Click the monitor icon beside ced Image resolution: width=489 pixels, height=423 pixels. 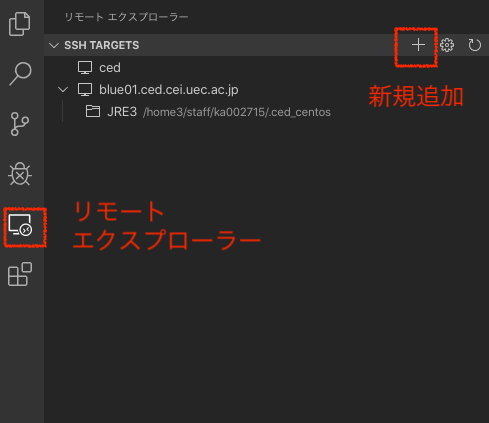pyautogui.click(x=85, y=68)
